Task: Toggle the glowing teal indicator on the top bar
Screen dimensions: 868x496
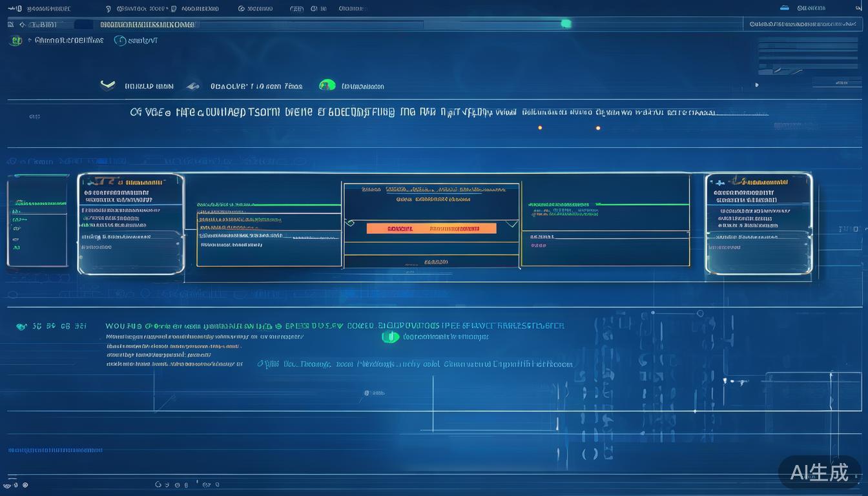Action: click(x=566, y=24)
